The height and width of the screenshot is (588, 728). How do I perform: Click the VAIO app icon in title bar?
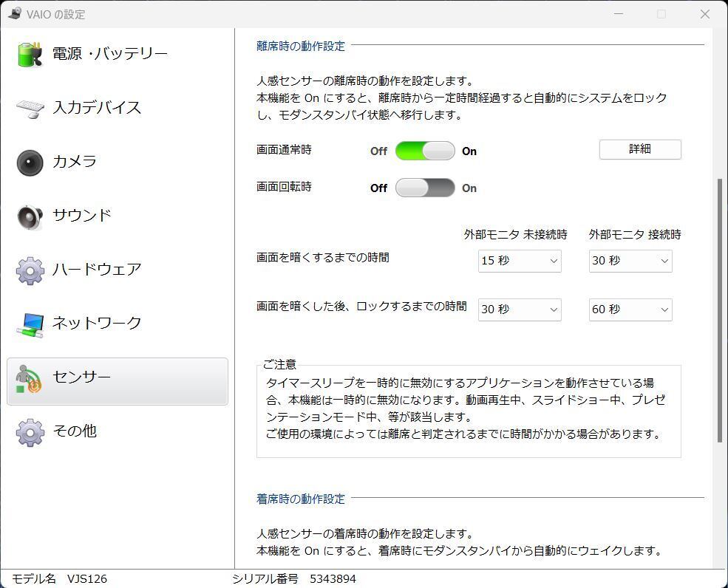(x=15, y=13)
